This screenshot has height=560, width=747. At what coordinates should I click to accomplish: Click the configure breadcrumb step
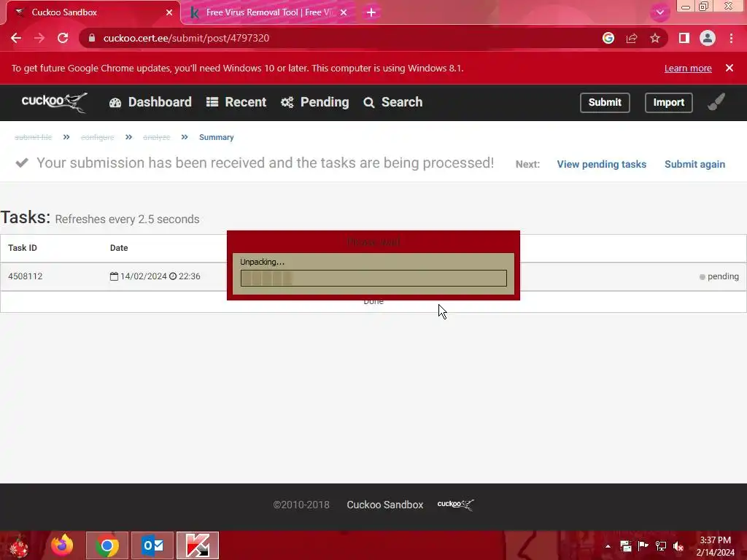(97, 137)
